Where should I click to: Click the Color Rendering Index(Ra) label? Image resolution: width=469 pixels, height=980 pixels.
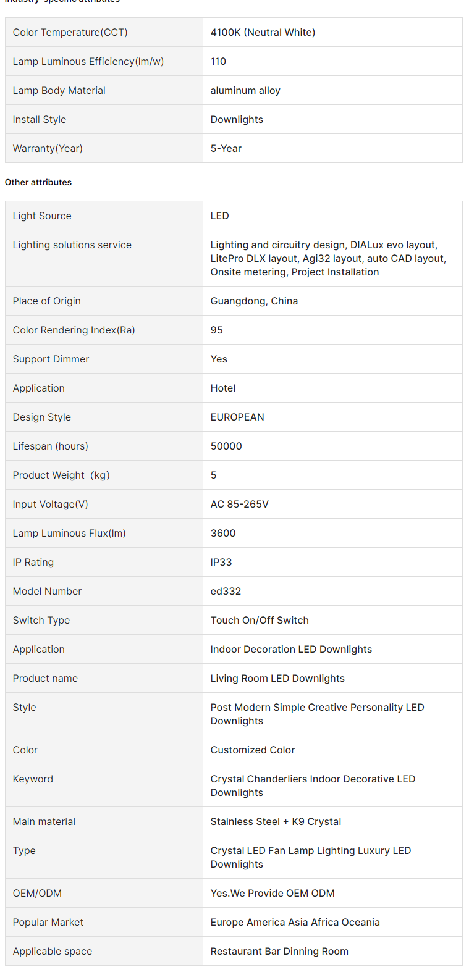tap(74, 330)
